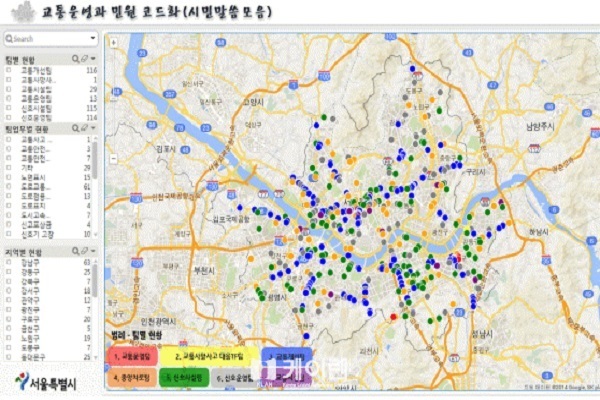Image resolution: width=600 pixels, height=400 pixels.
Task: Click the 서울특별시 logo
Action: [x=46, y=383]
